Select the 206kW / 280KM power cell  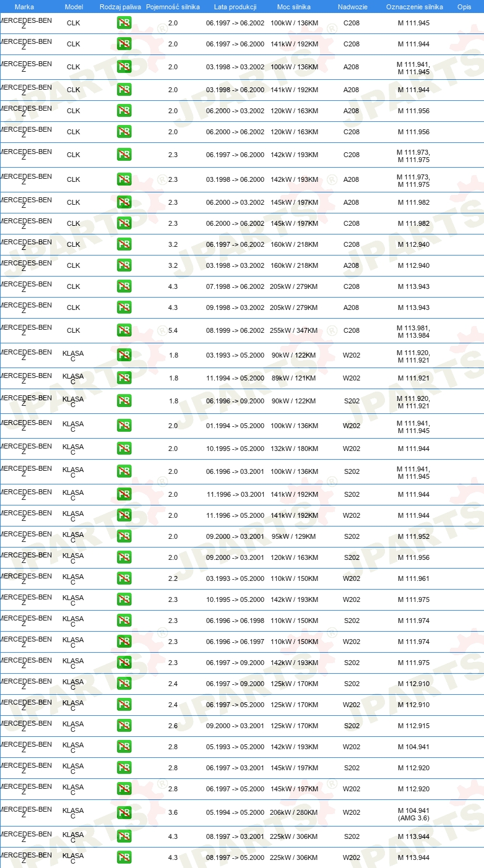coord(294,813)
